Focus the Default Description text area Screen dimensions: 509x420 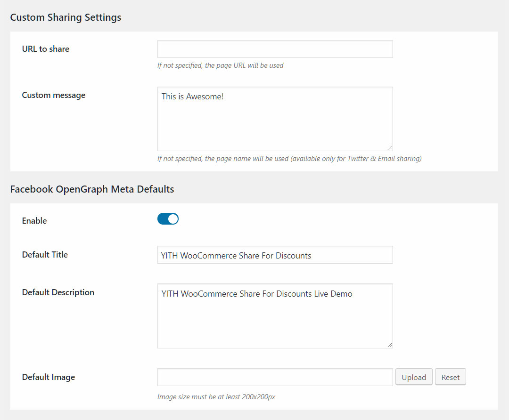tap(275, 316)
